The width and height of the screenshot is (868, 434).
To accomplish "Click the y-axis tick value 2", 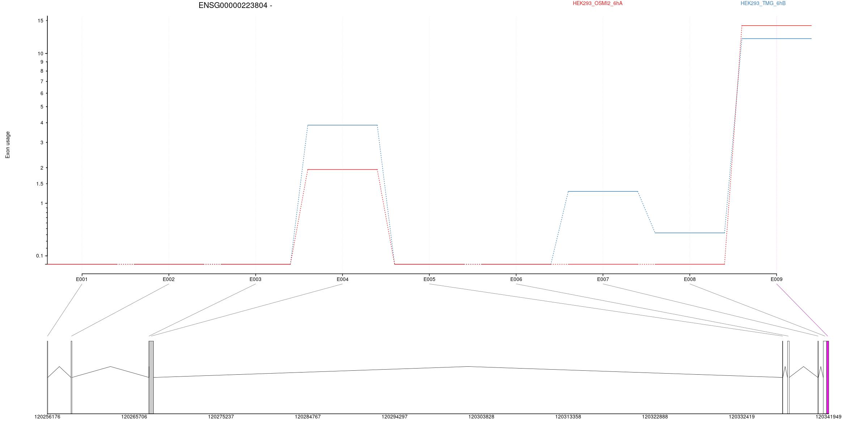I will 42,168.
